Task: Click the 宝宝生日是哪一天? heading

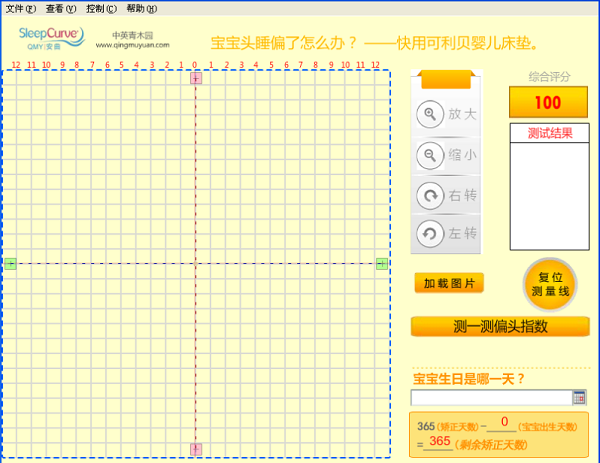Action: [469, 379]
